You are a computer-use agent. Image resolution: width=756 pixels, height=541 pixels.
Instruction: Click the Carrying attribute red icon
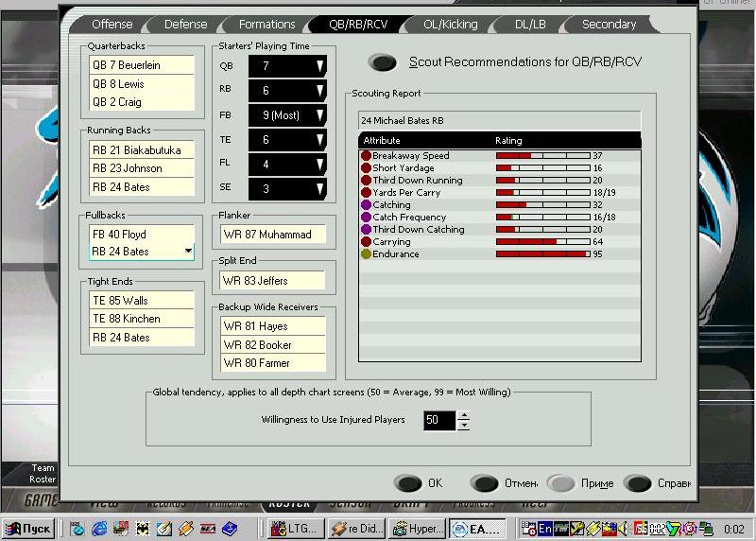tap(366, 241)
